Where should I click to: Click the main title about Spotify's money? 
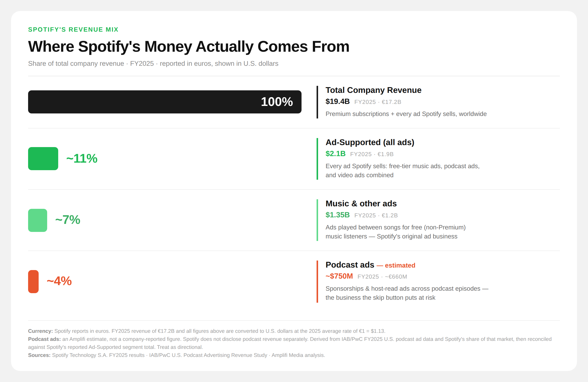189,47
